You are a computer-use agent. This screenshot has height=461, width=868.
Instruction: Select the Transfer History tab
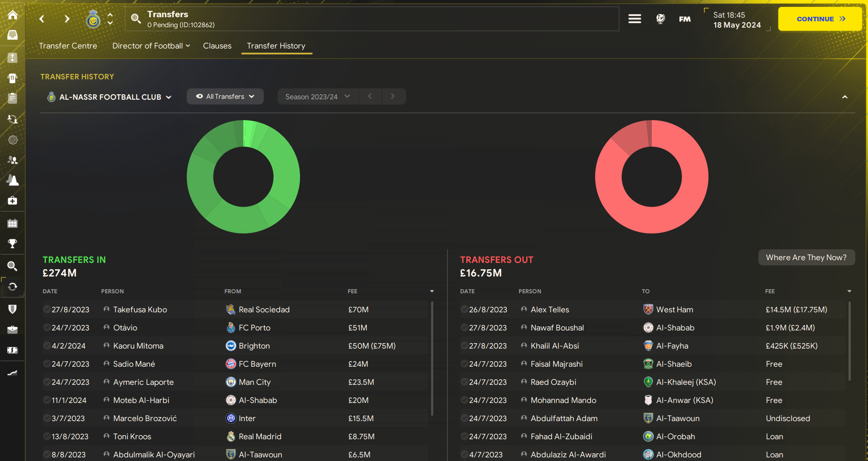pyautogui.click(x=276, y=46)
